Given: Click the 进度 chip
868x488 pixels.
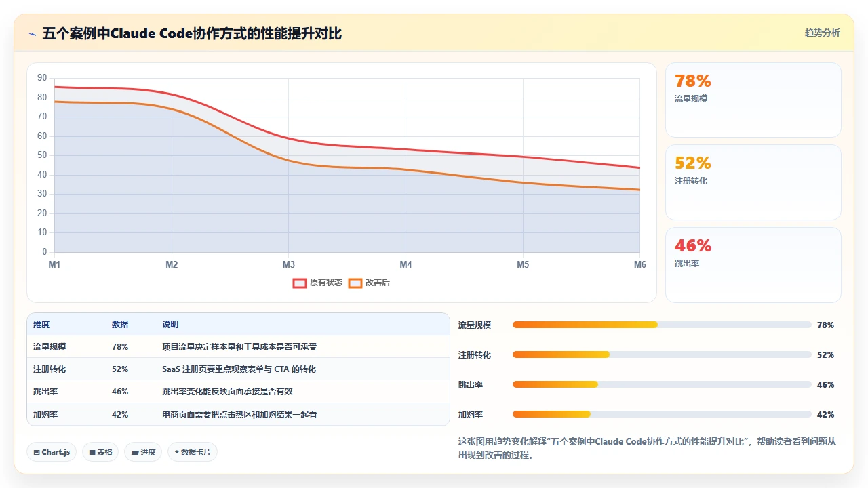Looking at the screenshot, I should tap(143, 452).
